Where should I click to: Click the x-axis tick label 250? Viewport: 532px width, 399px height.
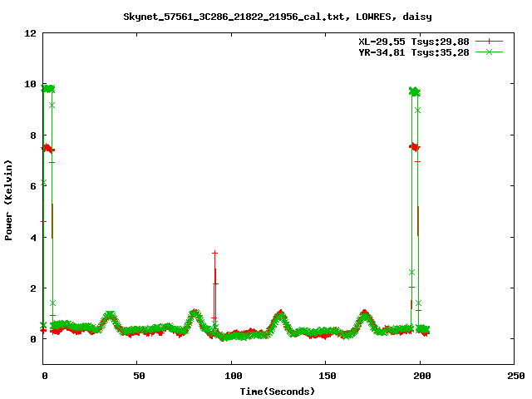tap(515, 376)
